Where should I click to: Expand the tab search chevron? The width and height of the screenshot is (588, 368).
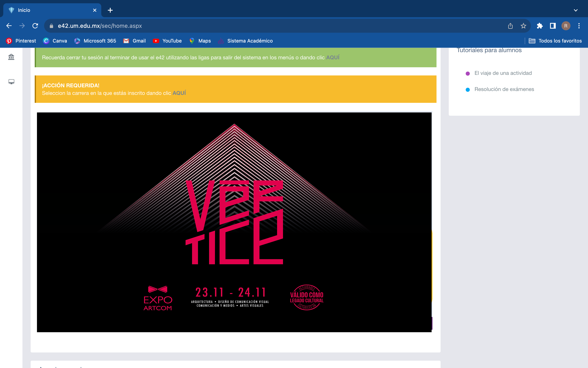[x=576, y=10]
